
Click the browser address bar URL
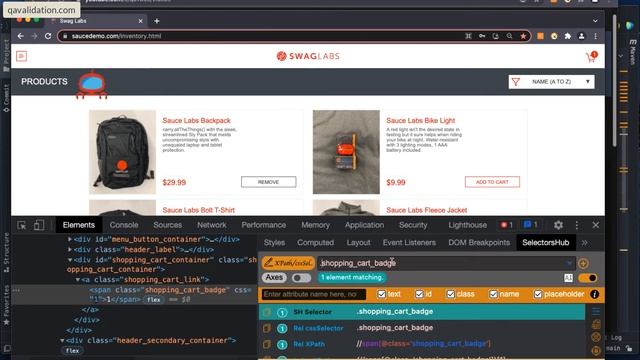tap(116, 36)
